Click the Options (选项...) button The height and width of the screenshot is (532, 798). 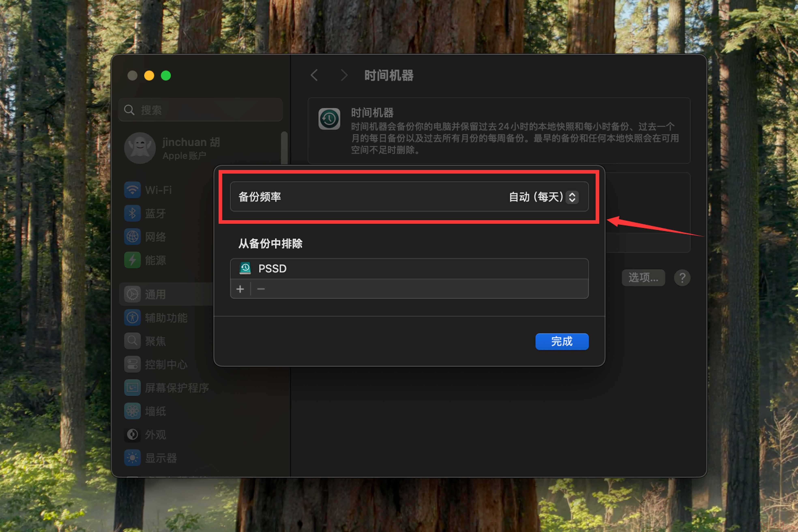tap(643, 278)
